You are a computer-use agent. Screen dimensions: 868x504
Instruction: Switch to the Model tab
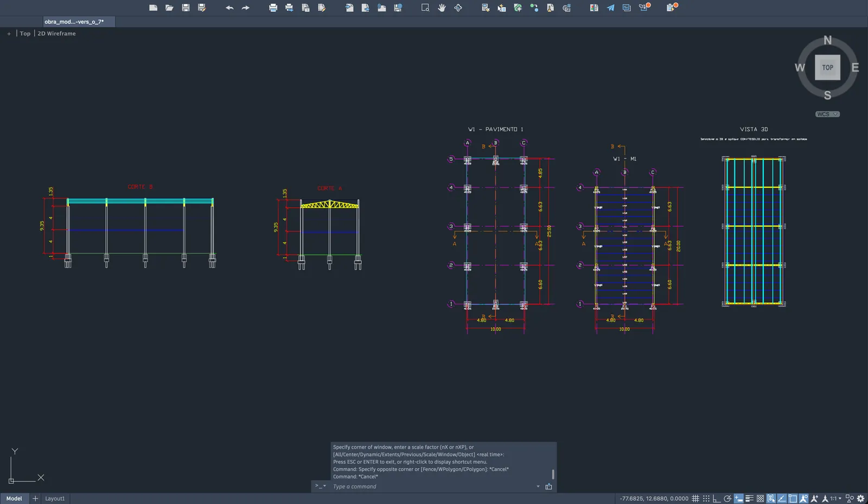pos(14,499)
